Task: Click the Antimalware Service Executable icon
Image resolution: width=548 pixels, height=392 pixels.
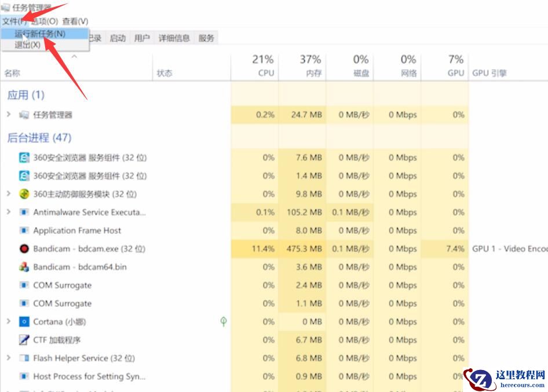Action: tap(24, 212)
